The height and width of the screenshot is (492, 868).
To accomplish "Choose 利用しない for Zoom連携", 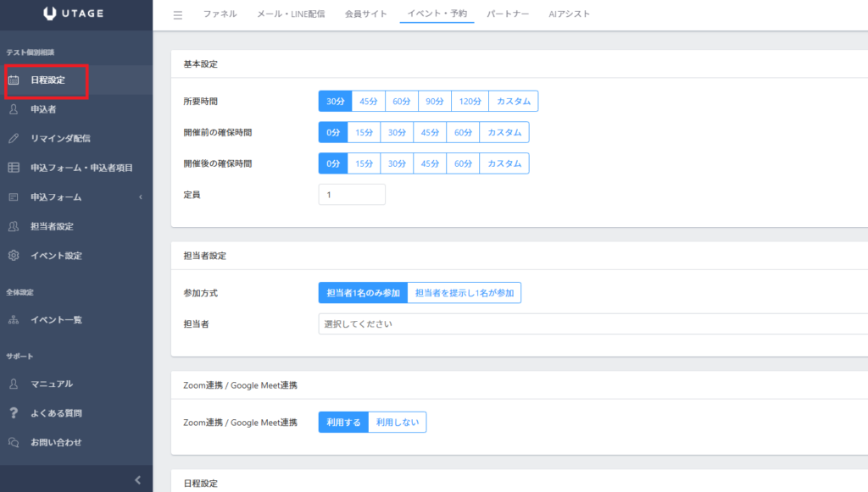I will coord(397,423).
